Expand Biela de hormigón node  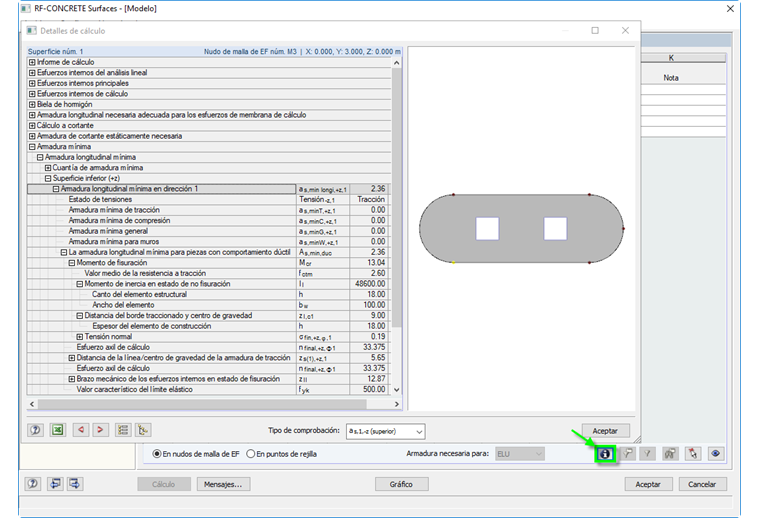pos(32,104)
